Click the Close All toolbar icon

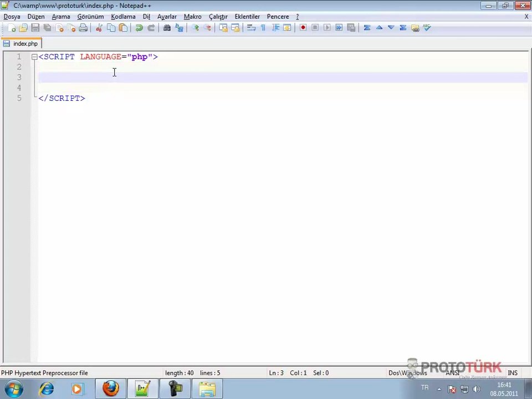71,28
